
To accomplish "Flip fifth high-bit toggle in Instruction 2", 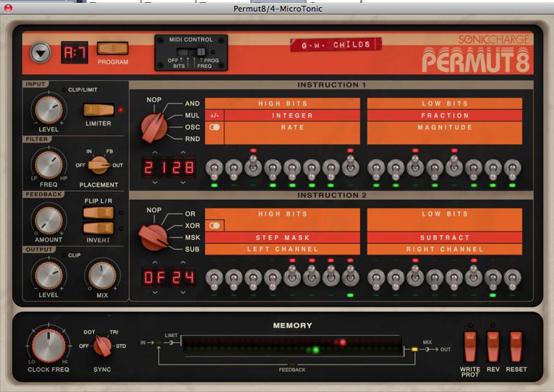I will [292, 276].
